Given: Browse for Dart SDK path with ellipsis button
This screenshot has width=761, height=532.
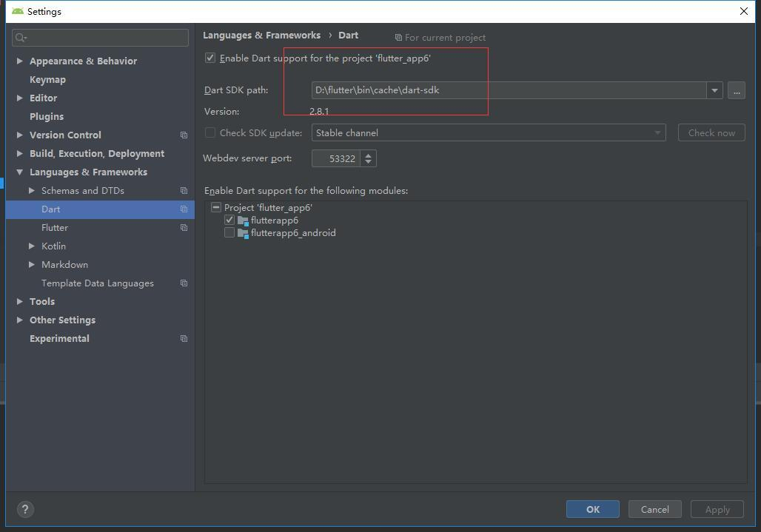Looking at the screenshot, I should (737, 90).
